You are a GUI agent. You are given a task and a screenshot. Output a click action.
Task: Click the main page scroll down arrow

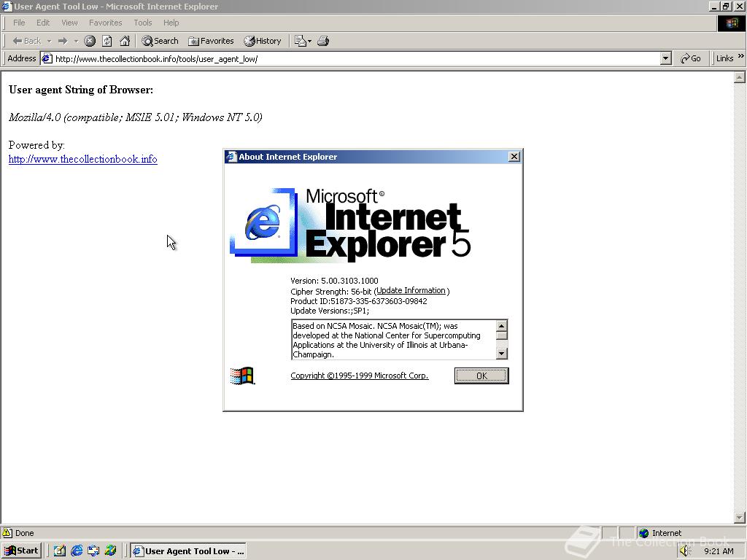tap(740, 517)
